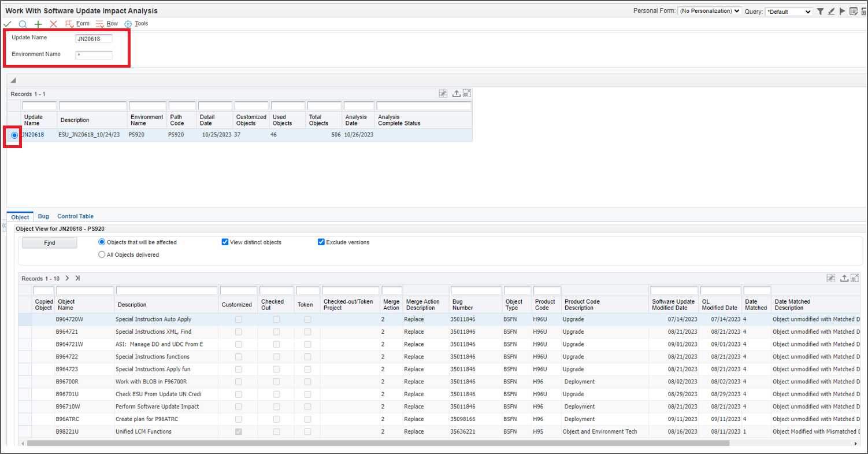
Task: Click the 'ESU_JN20618_10/24/23' description cell
Action: pyautogui.click(x=88, y=135)
